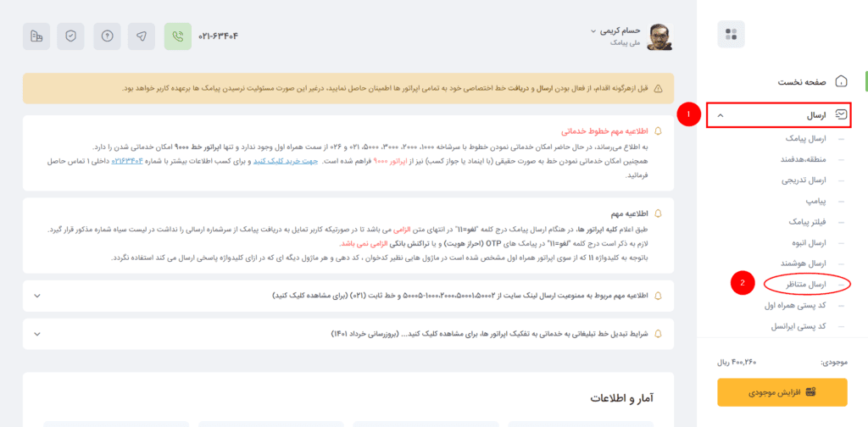Click bell icon of شرایط تبدیل خط row

point(658,334)
